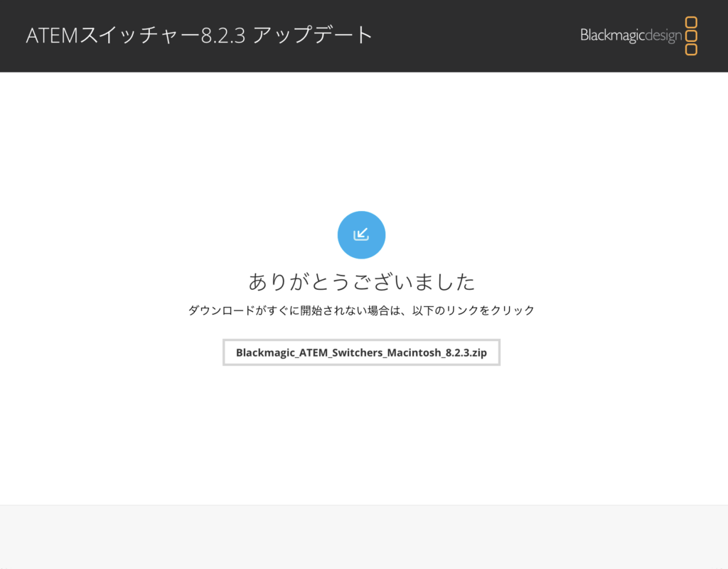
Task: Download Blackmagic_ATEM_Switchers_Macintosh_8.2.3.zip
Action: [361, 352]
